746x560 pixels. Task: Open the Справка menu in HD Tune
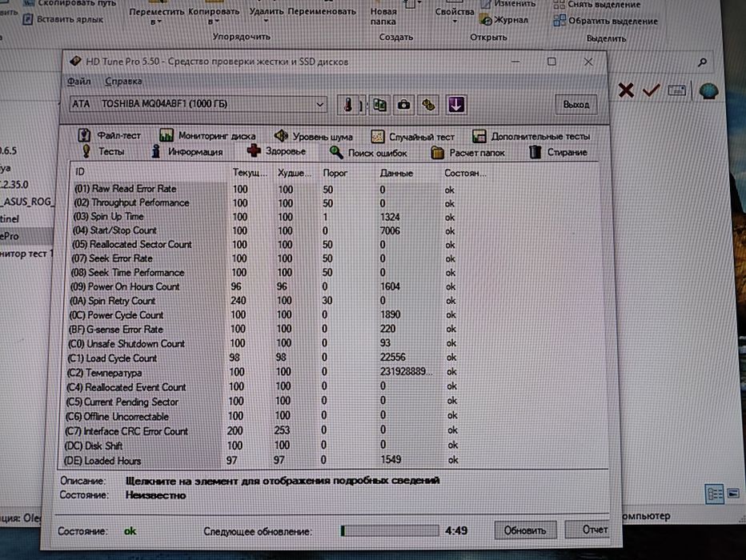click(123, 82)
